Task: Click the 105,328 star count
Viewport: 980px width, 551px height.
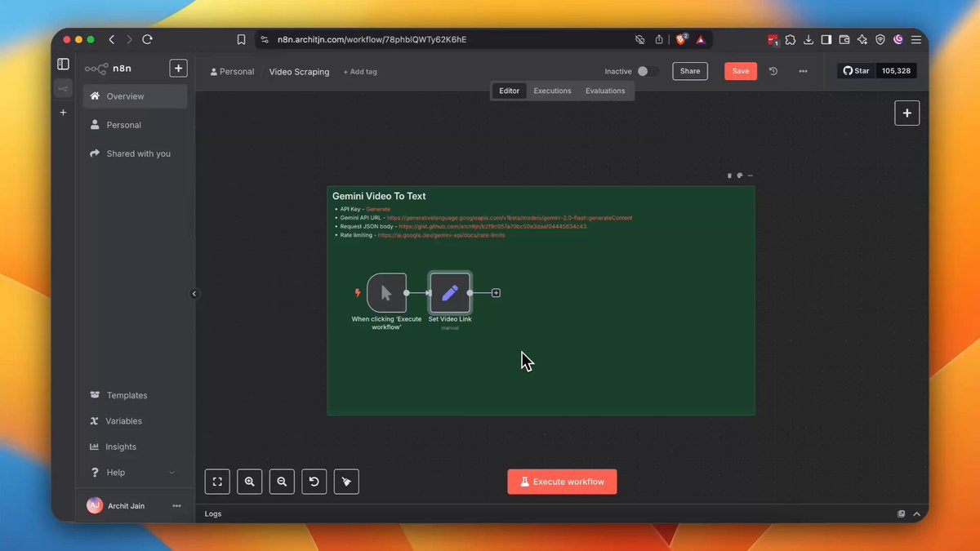Action: point(896,71)
